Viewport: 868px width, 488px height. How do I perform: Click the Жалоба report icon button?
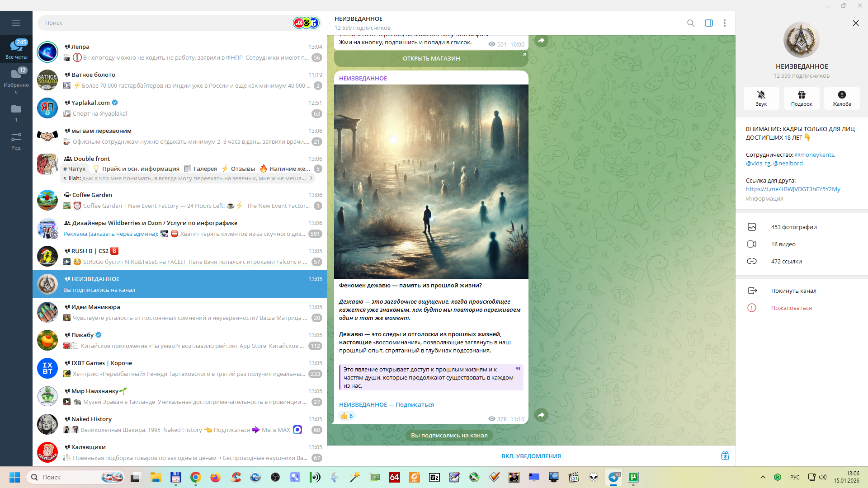tap(841, 98)
